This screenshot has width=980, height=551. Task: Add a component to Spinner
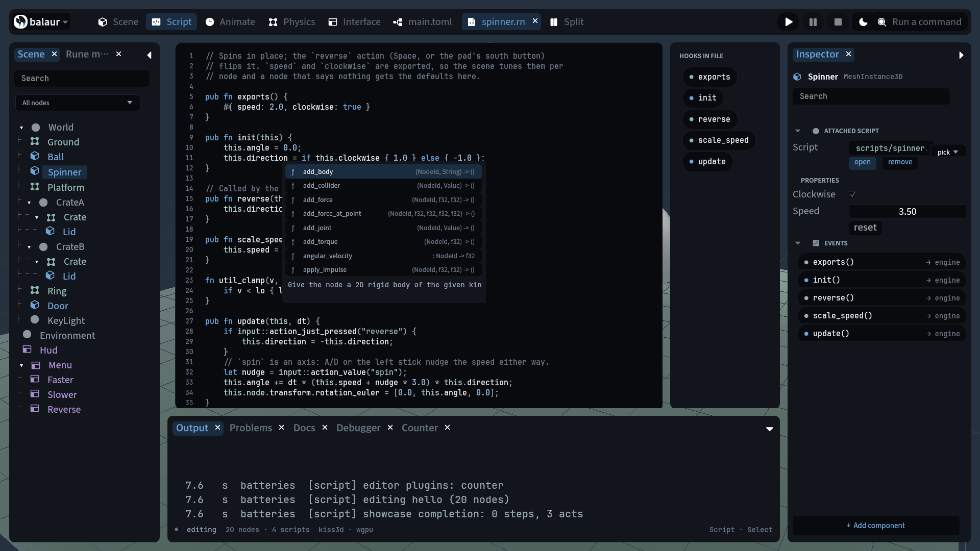click(x=876, y=525)
